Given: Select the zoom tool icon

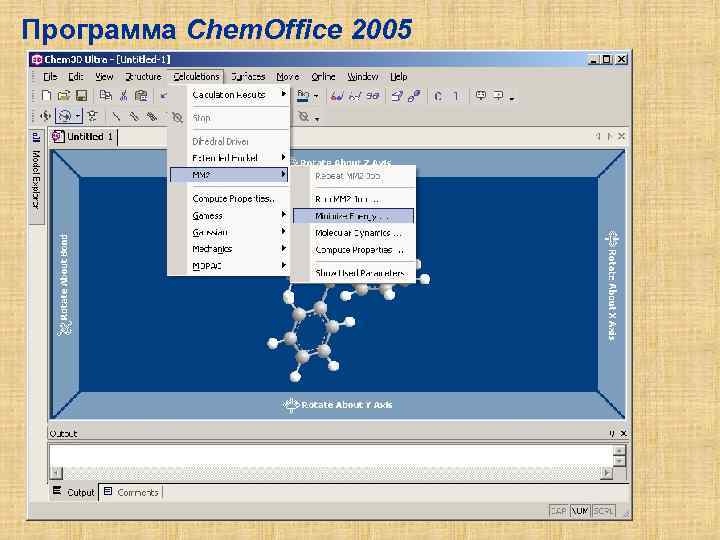Looking at the screenshot, I should click(x=92, y=116).
